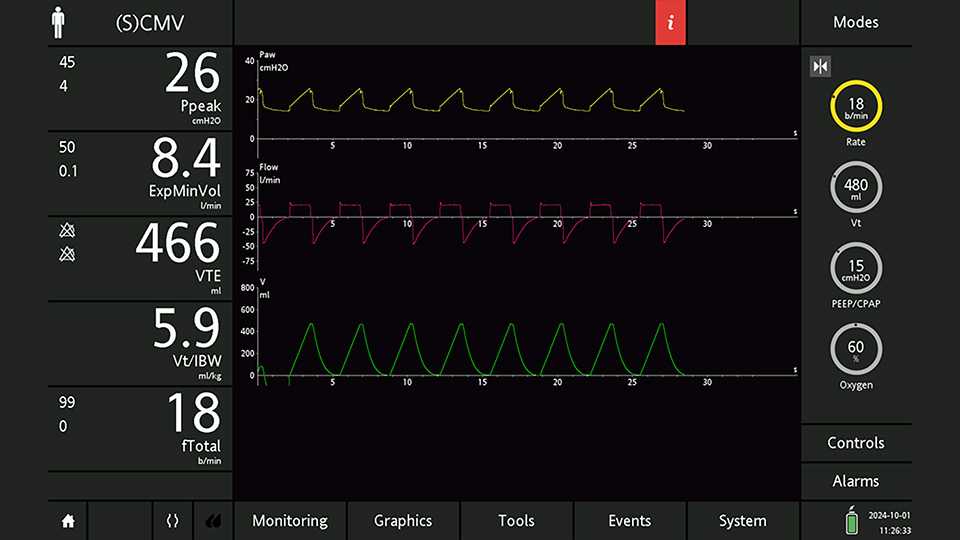
Task: Click Ppeak upper alarm limit 45
Action: 67,62
